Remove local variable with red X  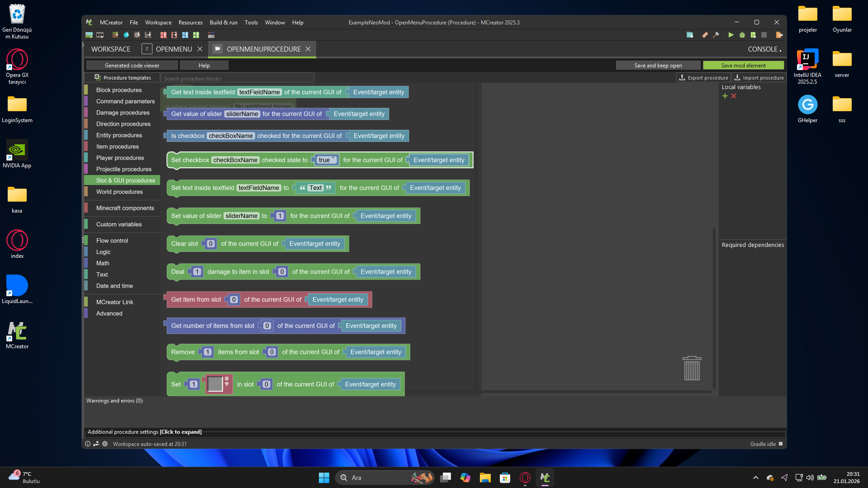click(x=734, y=96)
